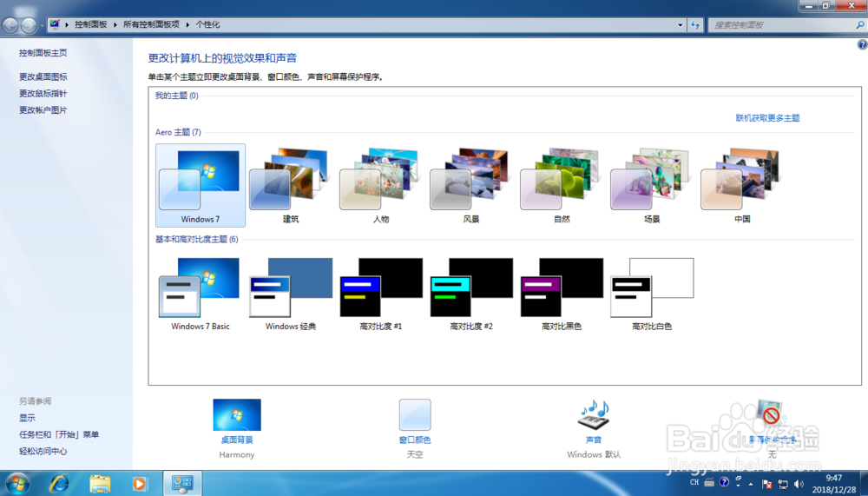The height and width of the screenshot is (496, 868).
Task: Open 轻松访问中心 link
Action: [43, 451]
